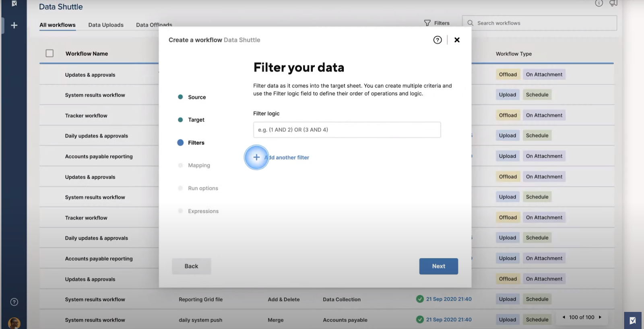Click the Filters funnel icon
This screenshot has width=644, height=329.
427,23
